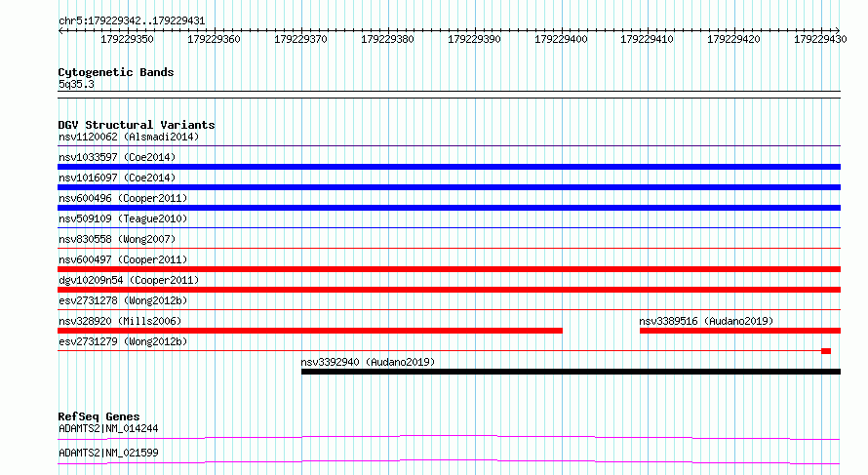Open variant nsv3392940 (Audano2019)
Screen dimensions: 868x475
point(368,362)
